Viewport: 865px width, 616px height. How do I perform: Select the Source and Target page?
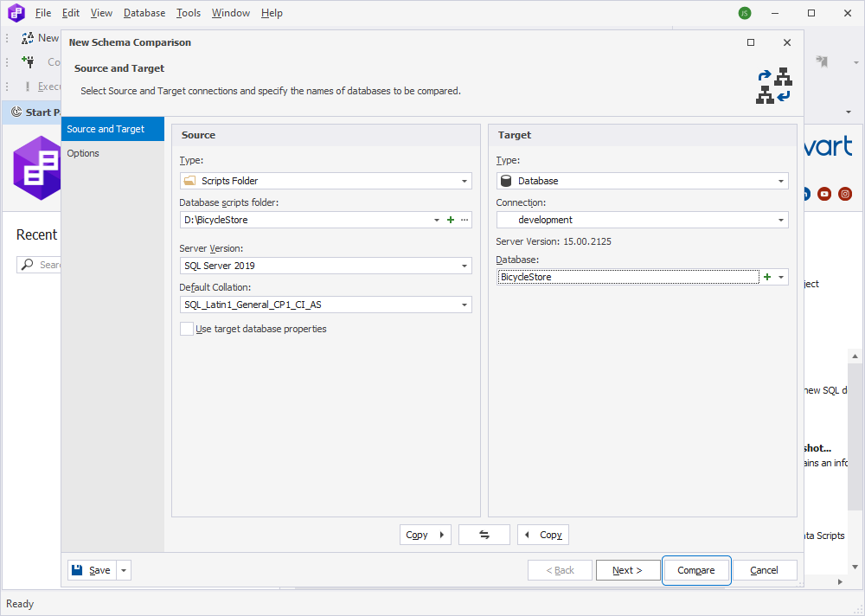[x=112, y=129]
